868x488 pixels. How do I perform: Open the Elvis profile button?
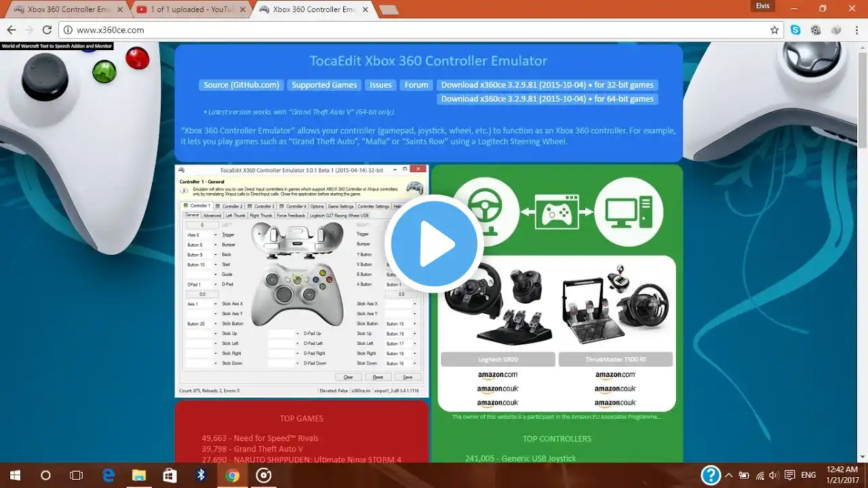point(762,5)
